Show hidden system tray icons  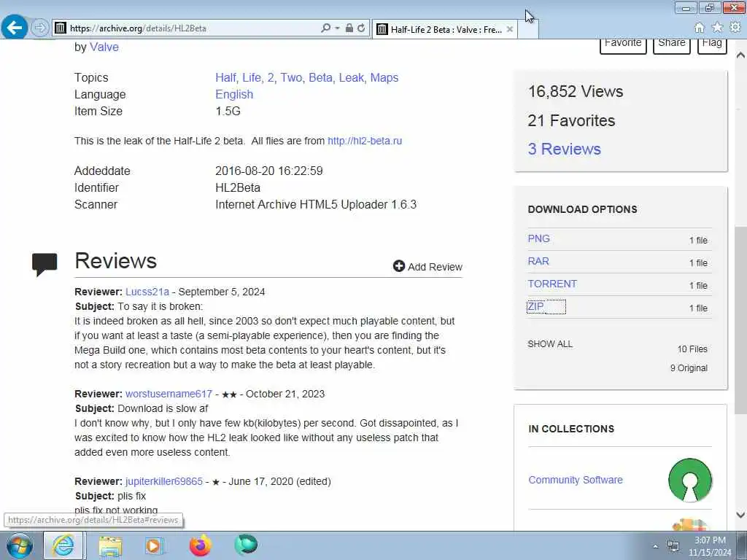click(656, 547)
